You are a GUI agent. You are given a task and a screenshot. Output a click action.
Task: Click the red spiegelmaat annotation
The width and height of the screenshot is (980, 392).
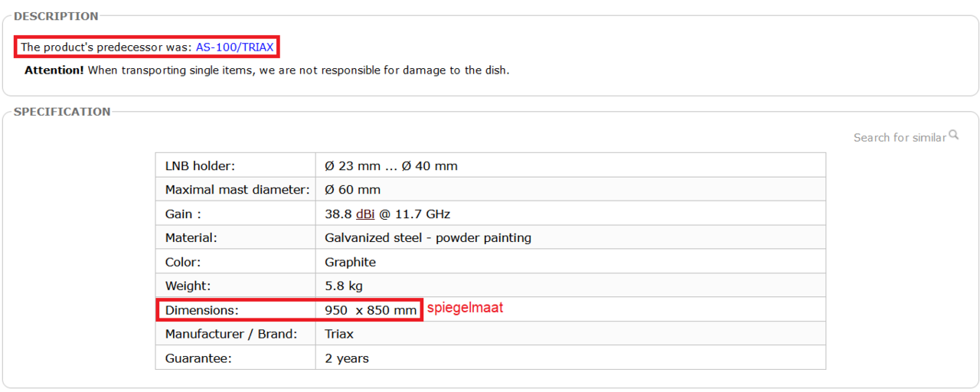point(465,308)
